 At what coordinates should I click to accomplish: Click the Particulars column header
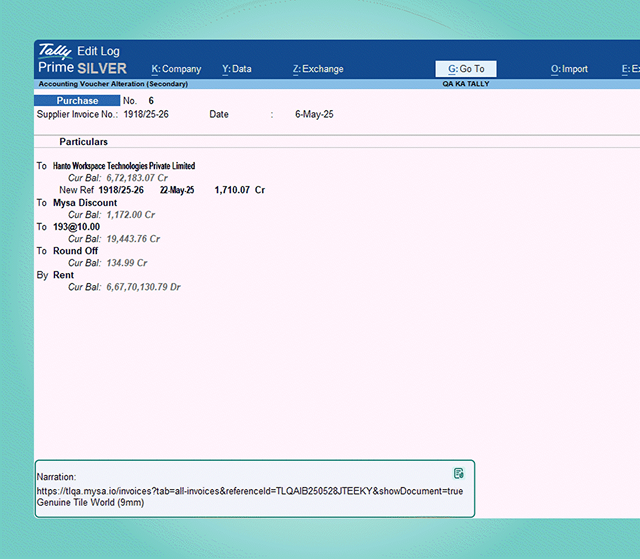(x=84, y=142)
